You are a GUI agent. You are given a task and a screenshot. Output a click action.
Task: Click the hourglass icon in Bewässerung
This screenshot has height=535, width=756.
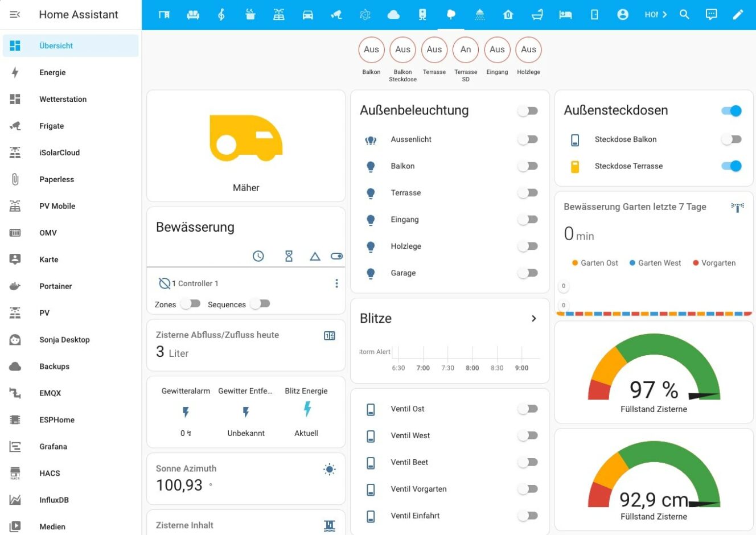[x=289, y=256]
